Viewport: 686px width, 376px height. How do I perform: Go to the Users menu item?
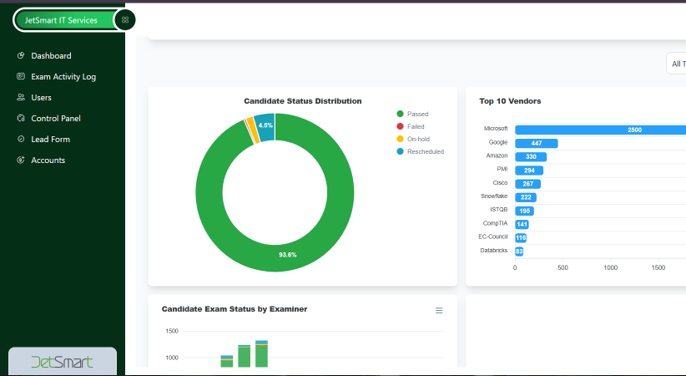(x=41, y=98)
